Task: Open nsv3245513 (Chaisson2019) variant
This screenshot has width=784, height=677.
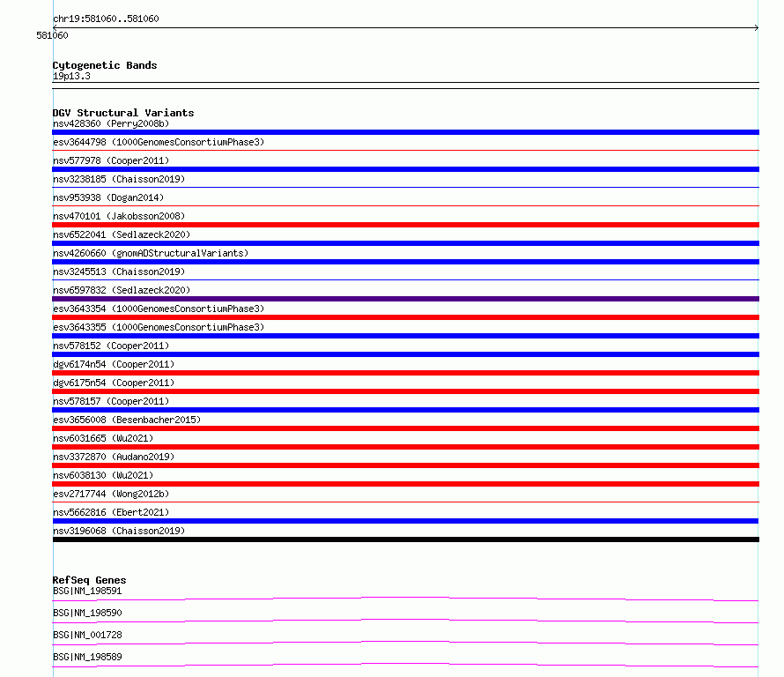Action: (119, 272)
